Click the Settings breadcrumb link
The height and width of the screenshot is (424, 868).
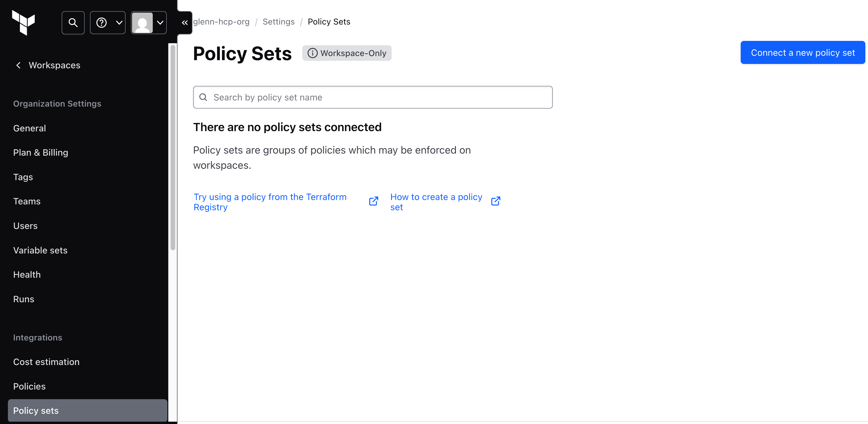point(278,22)
